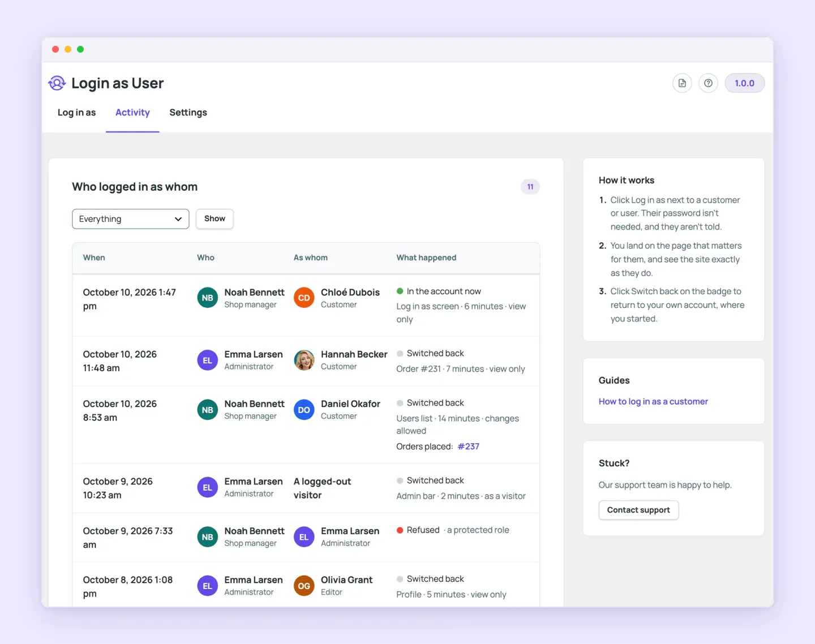This screenshot has width=815, height=644.
Task: Click the A logged-out visitor entry
Action: [322, 488]
